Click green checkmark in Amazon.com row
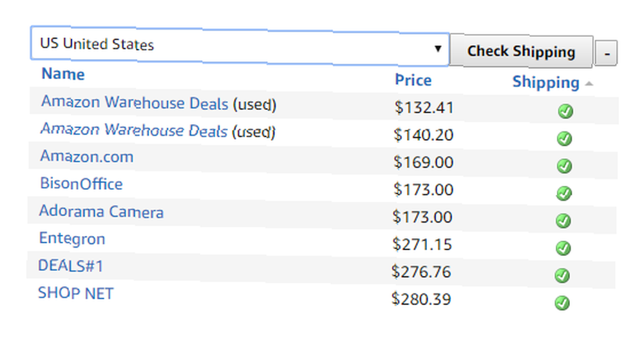The width and height of the screenshot is (644, 339). [564, 166]
